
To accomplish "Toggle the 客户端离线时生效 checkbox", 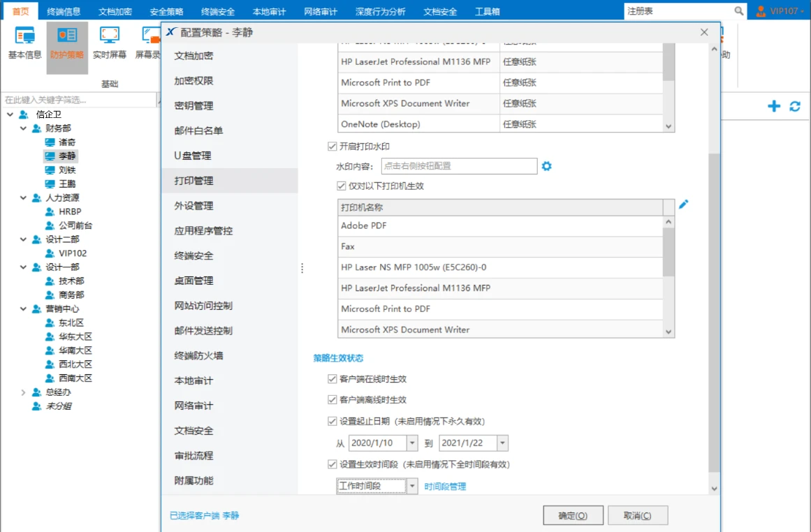I will (x=332, y=399).
